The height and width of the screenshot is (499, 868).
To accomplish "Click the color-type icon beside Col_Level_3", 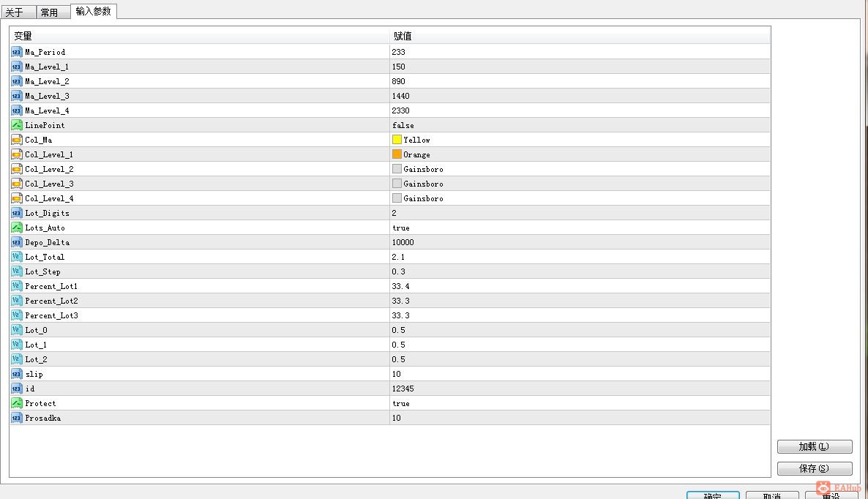I will pyautogui.click(x=17, y=184).
